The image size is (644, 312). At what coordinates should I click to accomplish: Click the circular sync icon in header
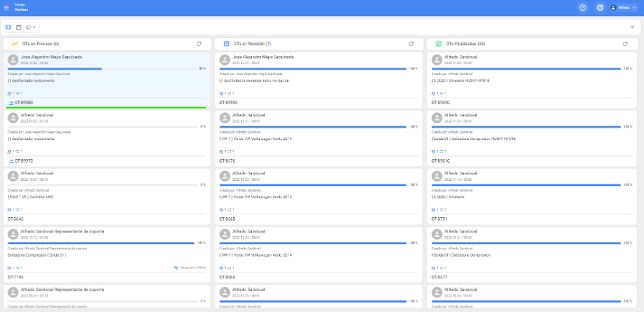[600, 7]
